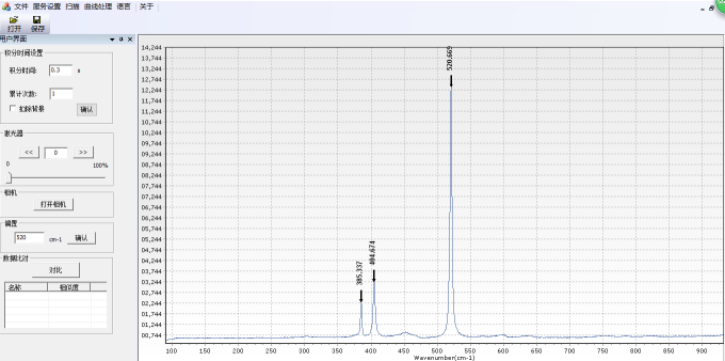
Task: Open the 曲线处理 menu
Action: (98, 7)
